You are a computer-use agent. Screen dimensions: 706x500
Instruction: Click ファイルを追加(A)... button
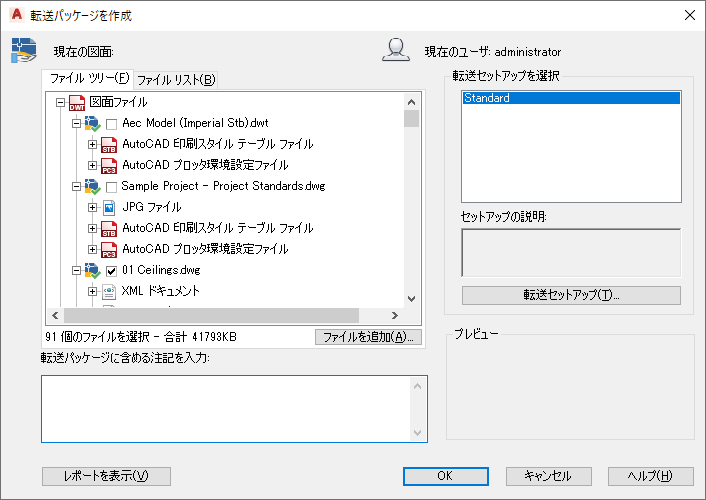coord(368,337)
